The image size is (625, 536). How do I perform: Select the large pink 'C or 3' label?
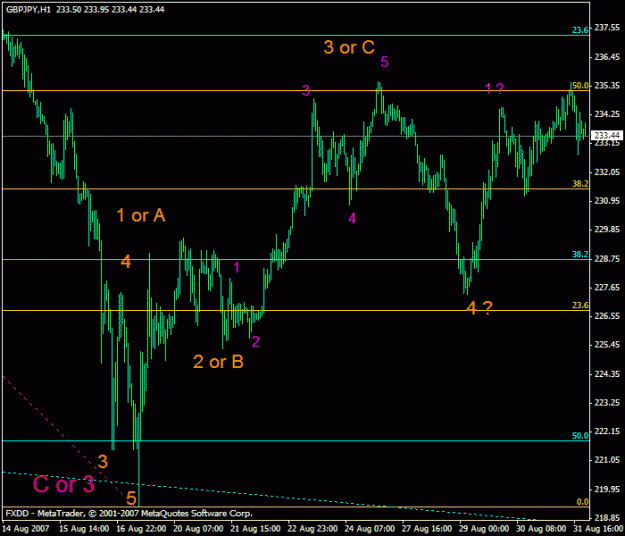tap(63, 484)
